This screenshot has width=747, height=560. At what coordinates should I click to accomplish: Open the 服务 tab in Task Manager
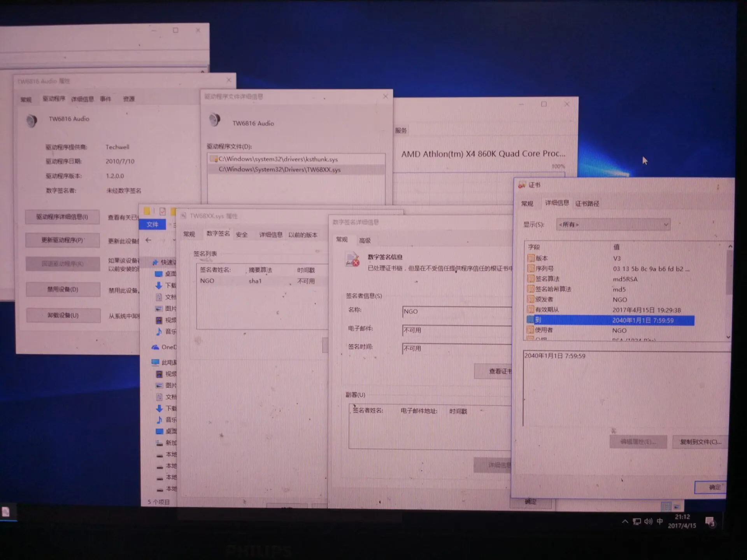[x=401, y=130]
